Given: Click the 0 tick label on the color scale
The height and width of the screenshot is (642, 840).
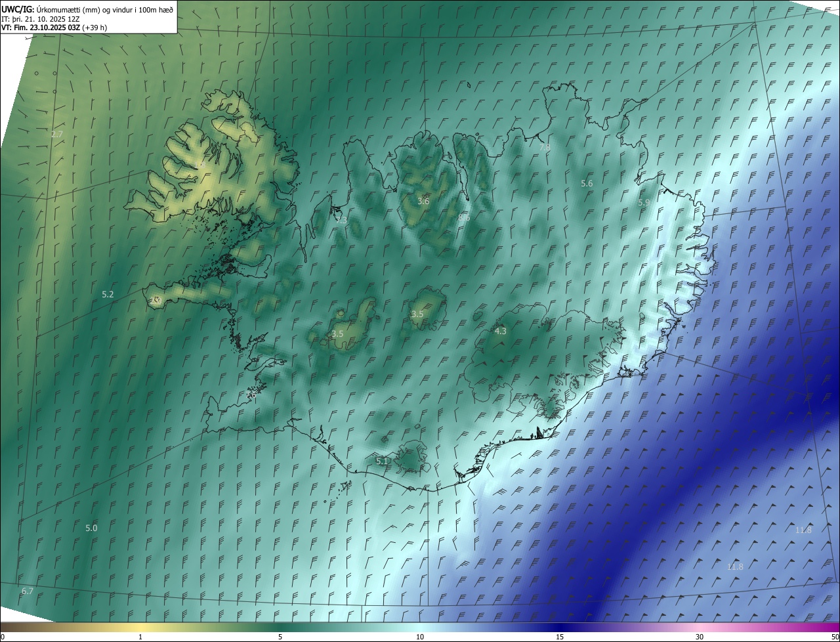Looking at the screenshot, I should pos(3,637).
